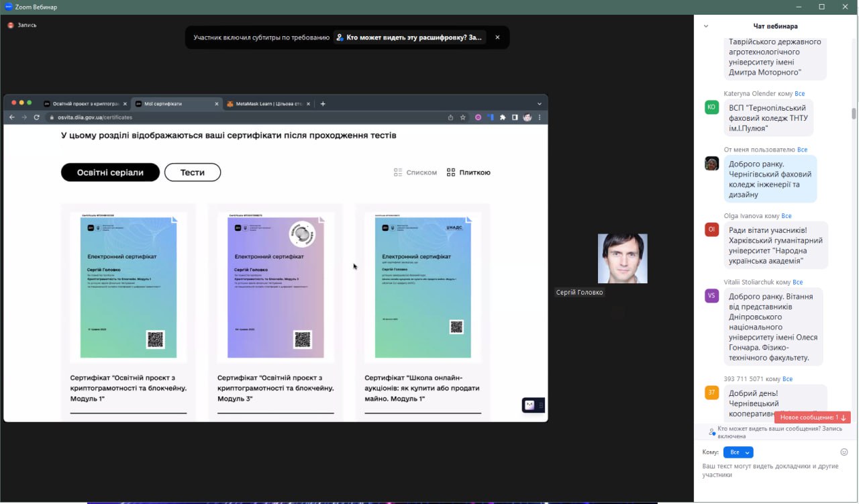Click the "Новое сообщение: 1" button
This screenshot has width=859, height=504.
click(812, 417)
